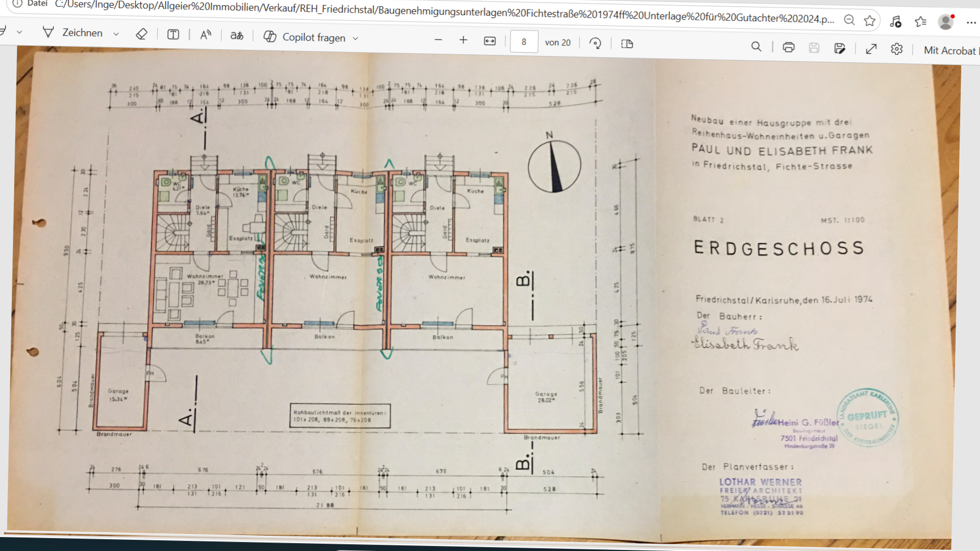
Task: Open the Zeichnen pen options dropdown
Action: tap(116, 34)
